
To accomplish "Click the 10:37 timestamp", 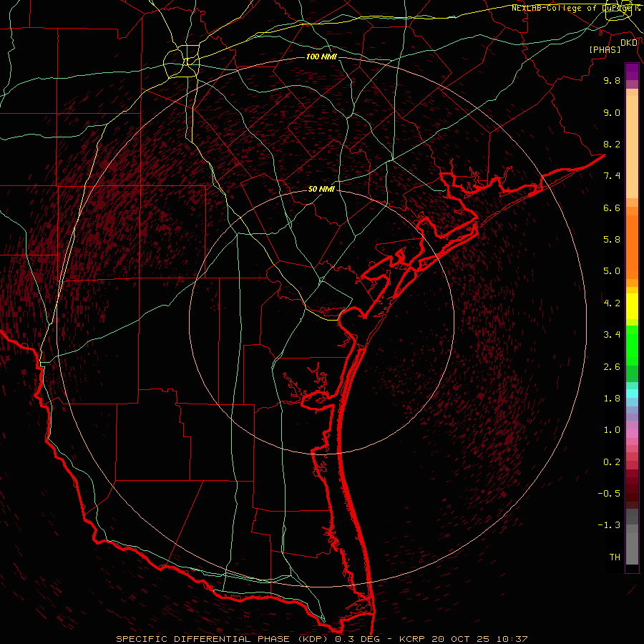I will (512, 639).
